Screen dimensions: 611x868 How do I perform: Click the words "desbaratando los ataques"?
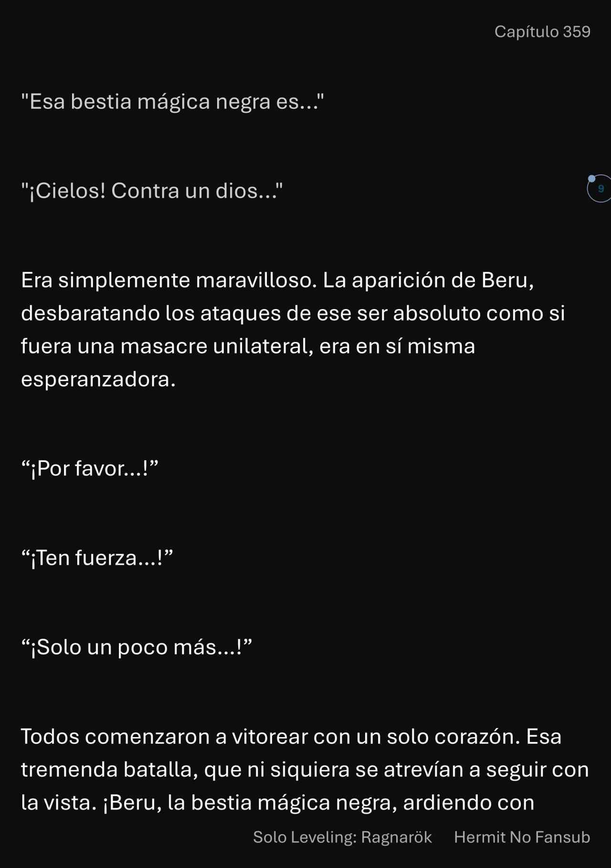tap(151, 313)
